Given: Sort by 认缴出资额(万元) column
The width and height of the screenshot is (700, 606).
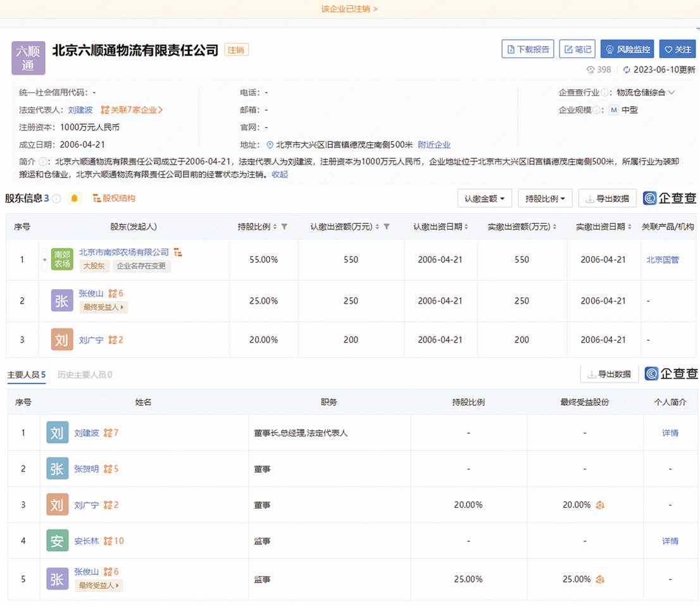Looking at the screenshot, I should pos(377,226).
